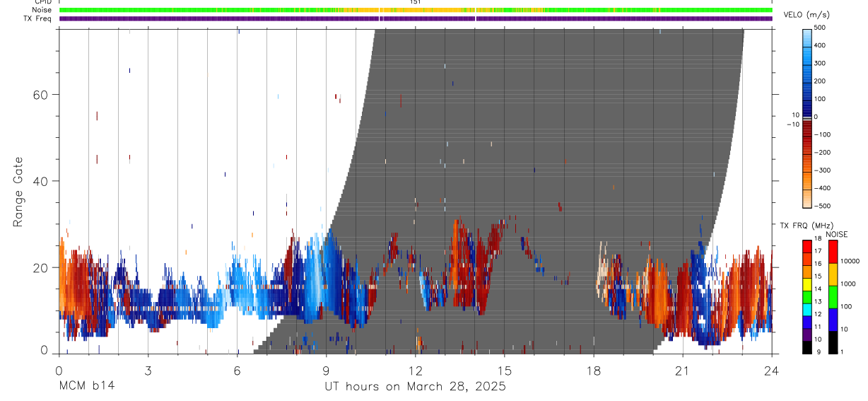Click the x-axis hour tick label 3
This screenshot has width=868, height=401.
(148, 370)
